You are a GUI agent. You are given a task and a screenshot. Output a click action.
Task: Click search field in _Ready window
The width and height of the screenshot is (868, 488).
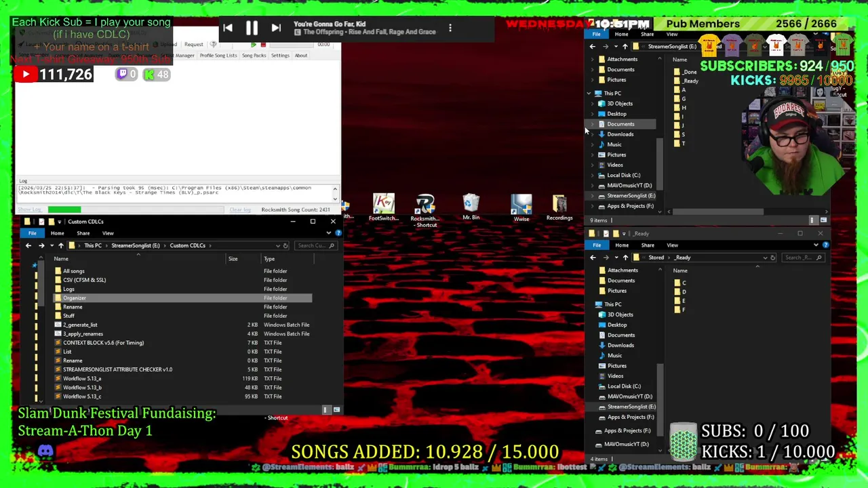[803, 258]
